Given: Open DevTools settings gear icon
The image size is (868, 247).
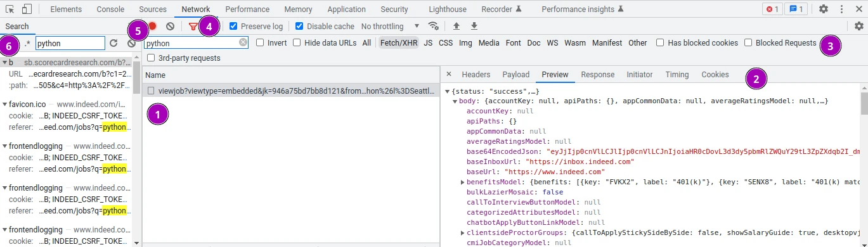Looking at the screenshot, I should pos(824,9).
